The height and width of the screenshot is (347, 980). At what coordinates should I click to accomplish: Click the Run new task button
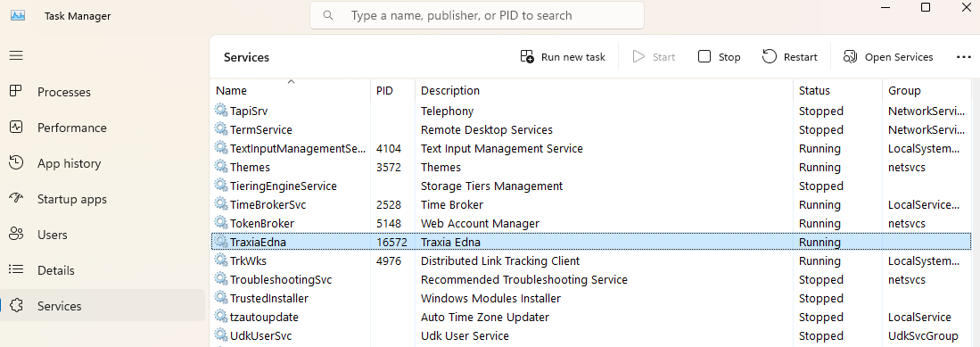tap(563, 57)
